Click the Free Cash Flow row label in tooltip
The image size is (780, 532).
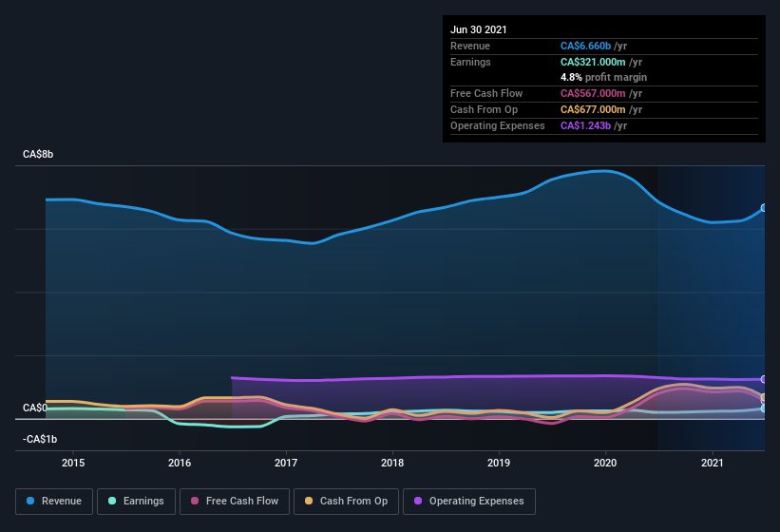click(486, 93)
